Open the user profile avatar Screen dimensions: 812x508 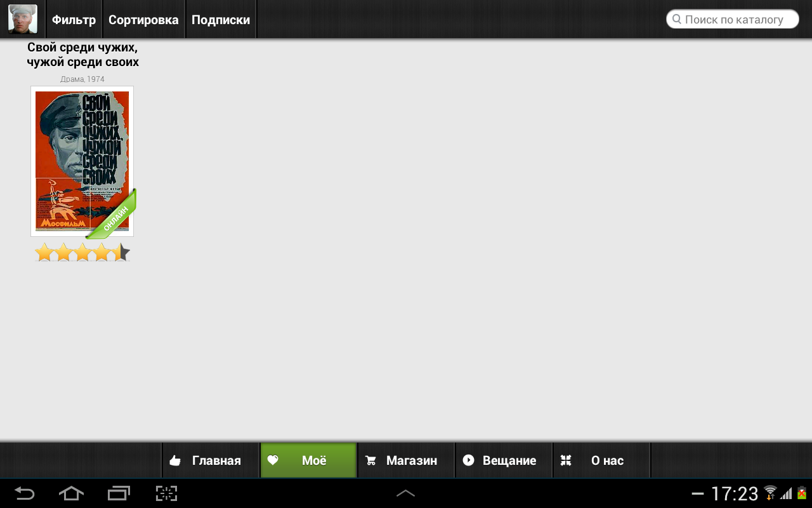point(22,19)
